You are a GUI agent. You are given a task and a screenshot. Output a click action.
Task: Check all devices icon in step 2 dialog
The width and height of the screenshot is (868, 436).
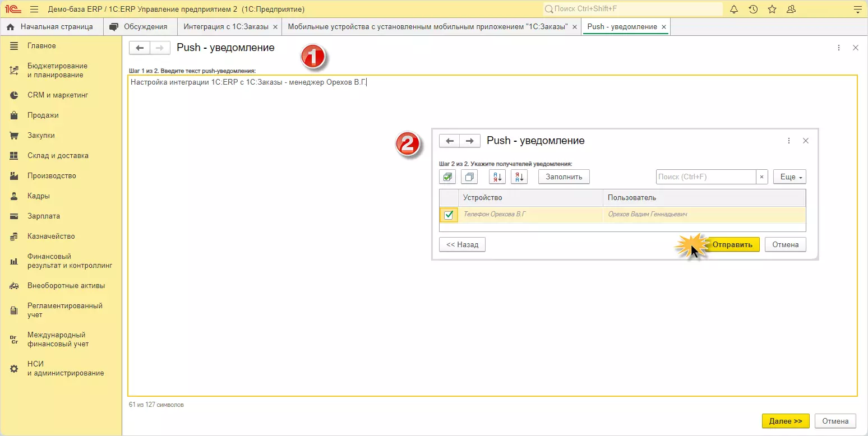(447, 177)
